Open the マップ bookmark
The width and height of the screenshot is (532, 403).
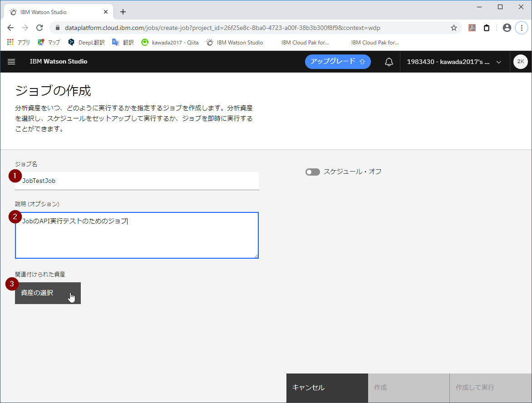point(49,42)
